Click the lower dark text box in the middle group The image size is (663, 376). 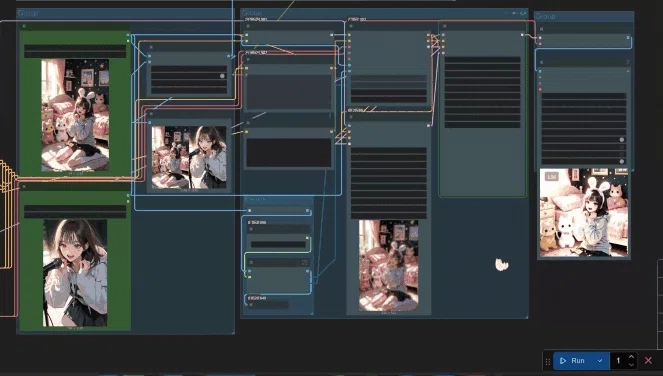click(x=289, y=153)
